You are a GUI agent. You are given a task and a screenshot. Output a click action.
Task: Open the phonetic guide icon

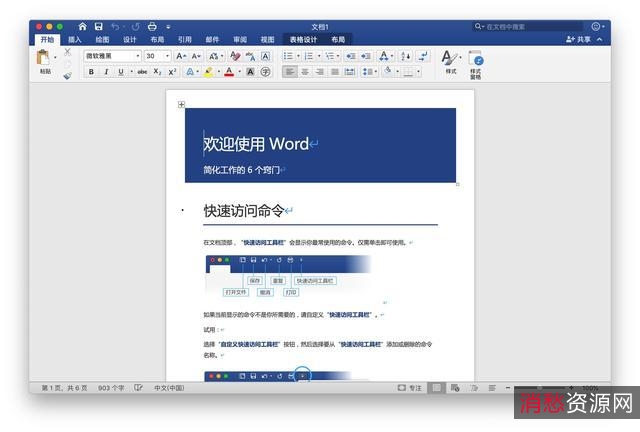[251, 56]
